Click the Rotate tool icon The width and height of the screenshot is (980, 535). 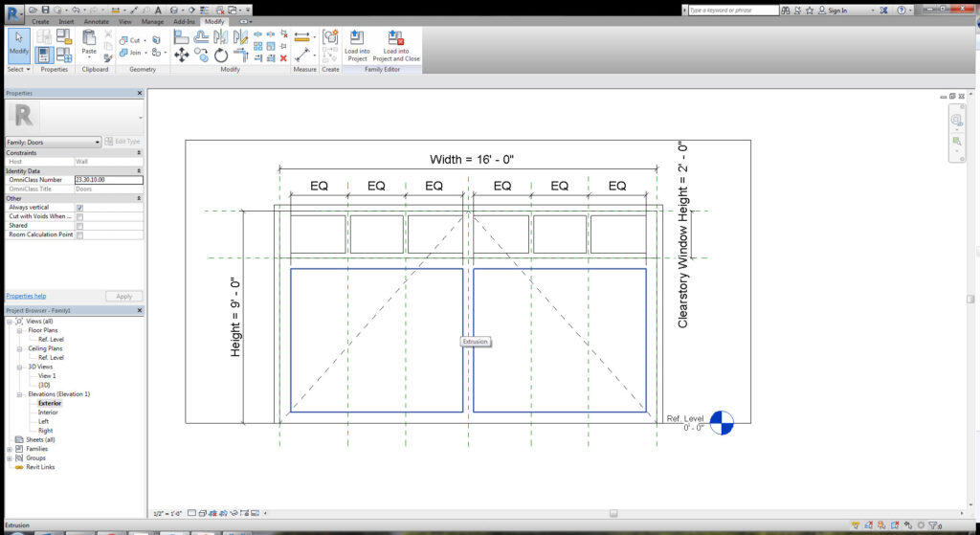(221, 56)
